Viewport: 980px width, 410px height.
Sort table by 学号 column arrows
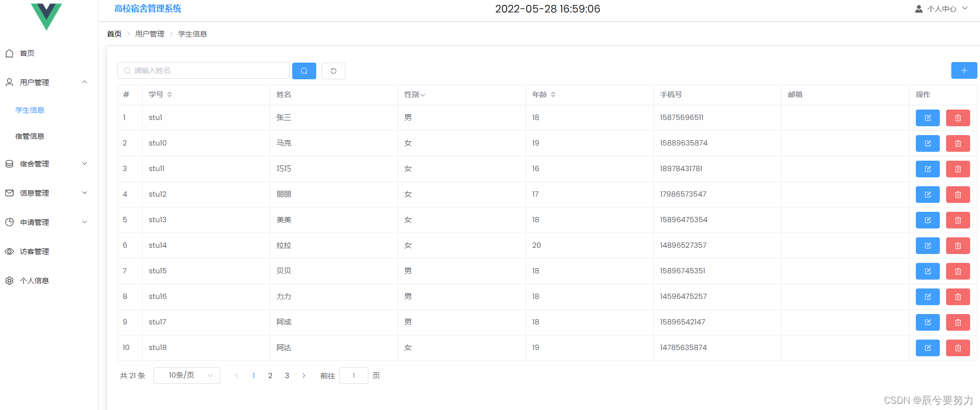coord(170,94)
